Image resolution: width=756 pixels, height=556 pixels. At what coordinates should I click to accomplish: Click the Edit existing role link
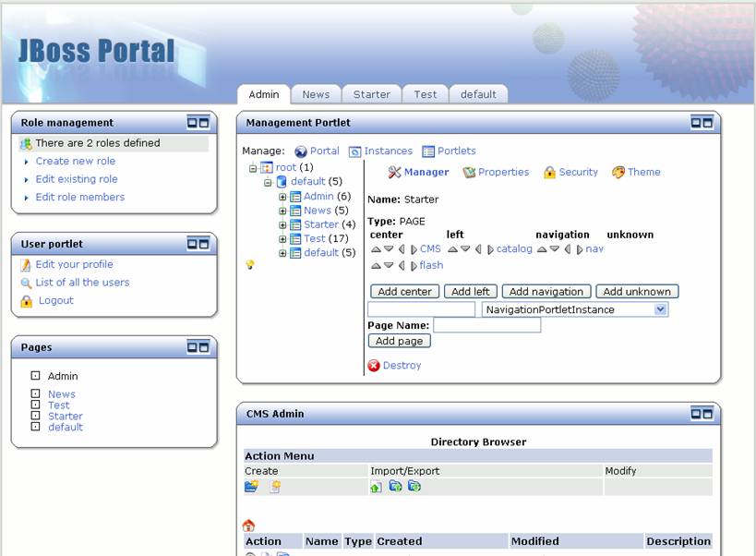(x=77, y=179)
